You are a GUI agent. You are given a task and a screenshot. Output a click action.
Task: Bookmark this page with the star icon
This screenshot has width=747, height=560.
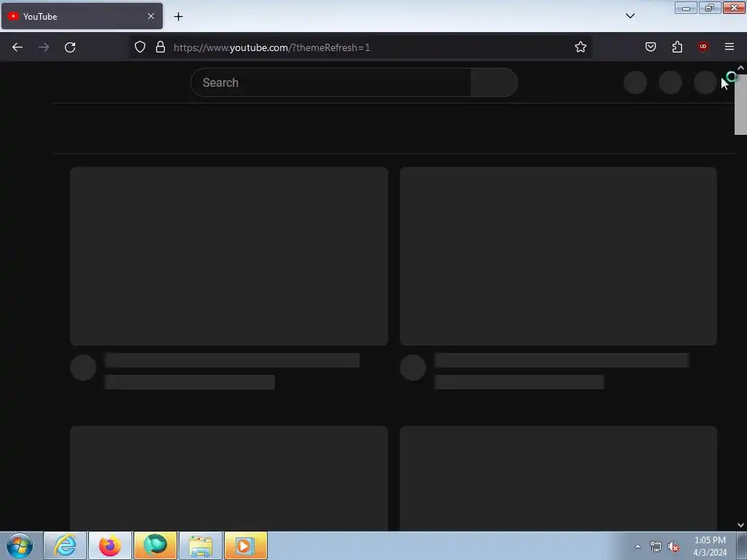tap(580, 47)
